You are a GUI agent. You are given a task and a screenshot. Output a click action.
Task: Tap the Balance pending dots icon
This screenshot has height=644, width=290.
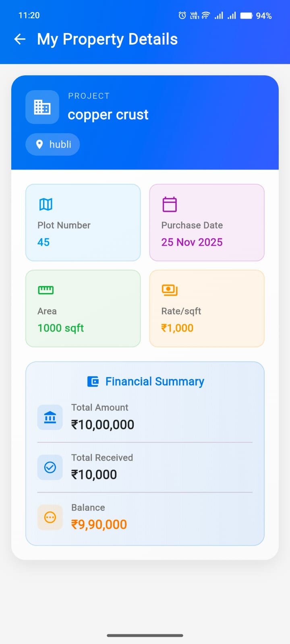50,517
